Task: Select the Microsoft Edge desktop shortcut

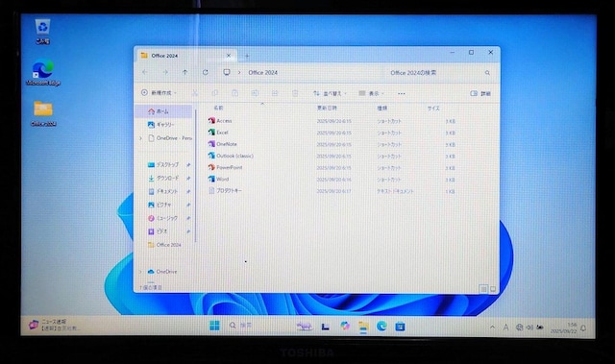Action: pos(43,73)
